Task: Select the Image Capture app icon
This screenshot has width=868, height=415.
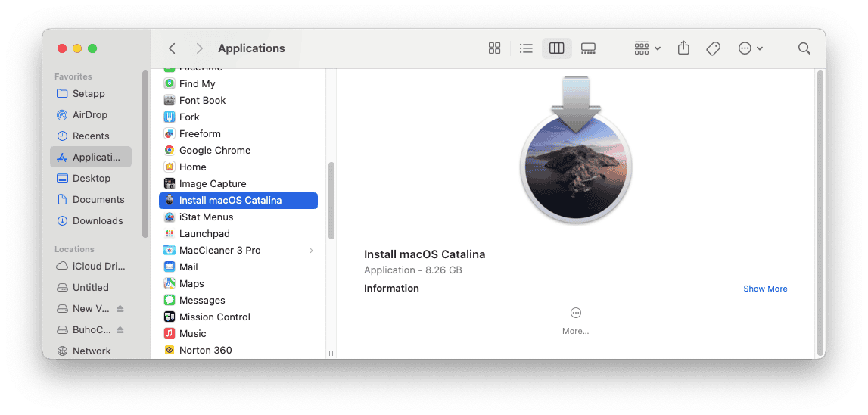Action: click(x=170, y=183)
